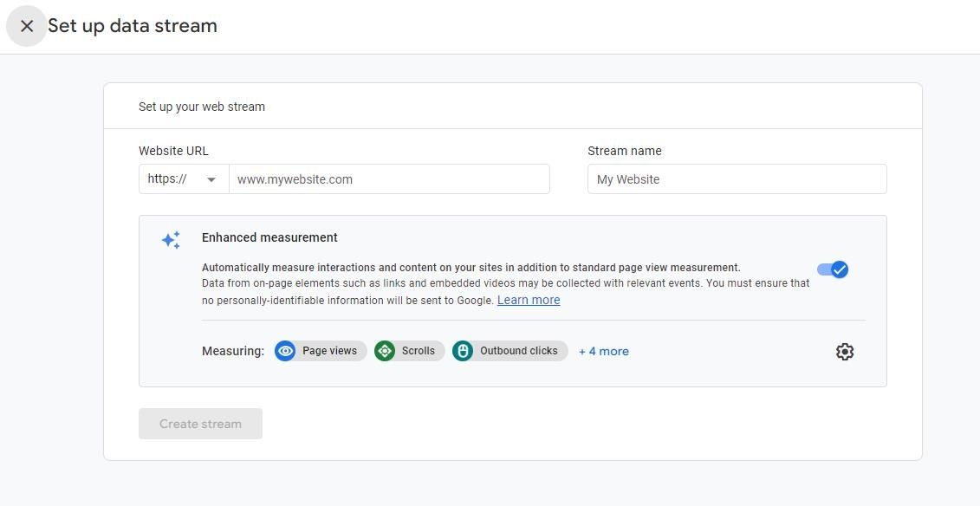Close the Set up data stream panel
This screenshot has width=980, height=506.
(x=26, y=26)
